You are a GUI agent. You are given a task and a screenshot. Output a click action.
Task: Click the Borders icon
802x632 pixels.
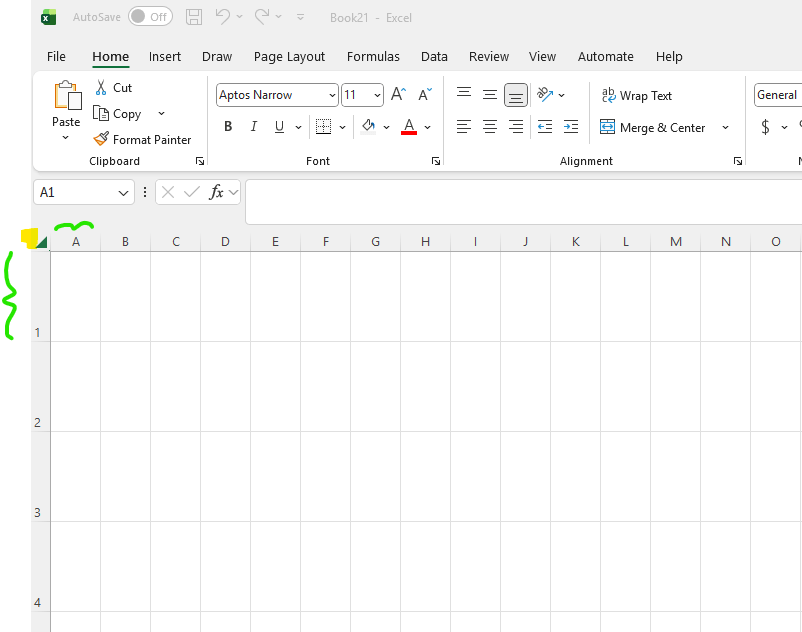coord(323,127)
